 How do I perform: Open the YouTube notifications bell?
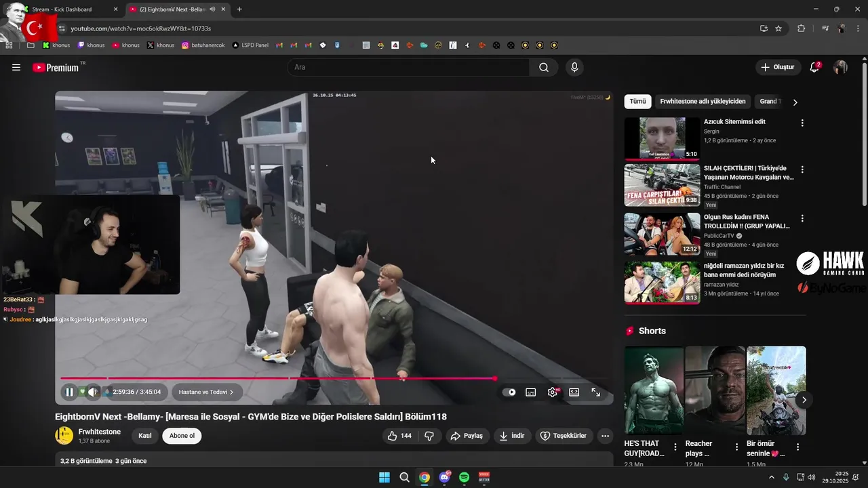(814, 67)
